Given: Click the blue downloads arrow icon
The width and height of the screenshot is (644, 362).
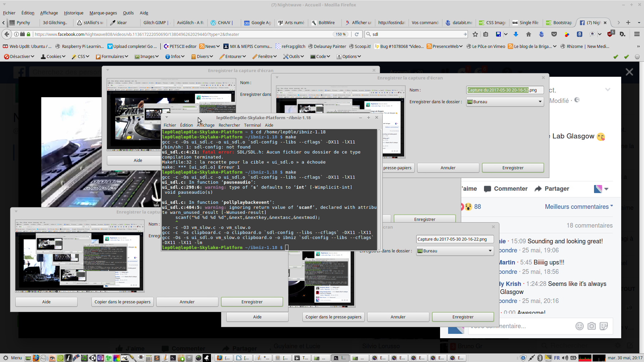Looking at the screenshot, I should [516, 34].
